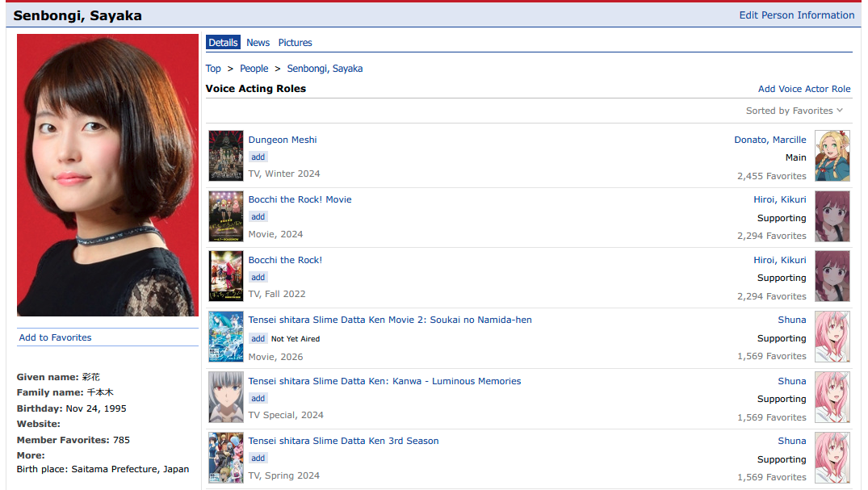
Task: Open Bocchi the Rock! TV cover thumbnail
Action: pyautogui.click(x=226, y=276)
